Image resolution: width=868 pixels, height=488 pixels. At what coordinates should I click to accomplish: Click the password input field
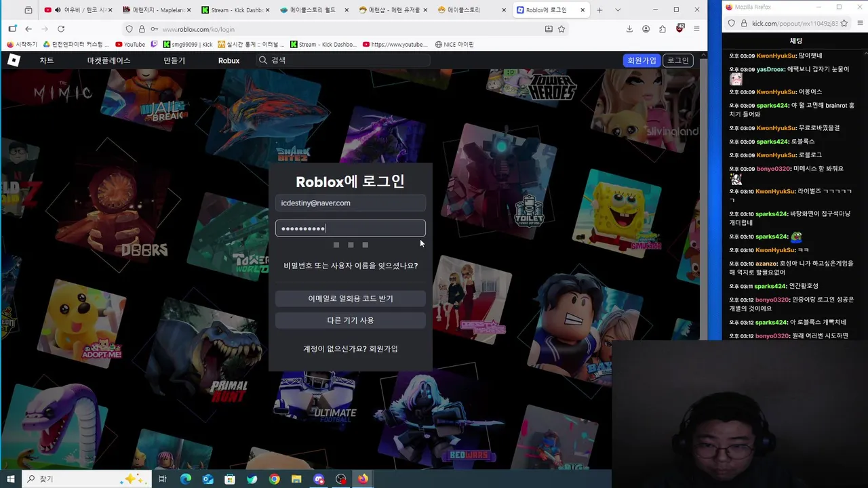click(351, 228)
